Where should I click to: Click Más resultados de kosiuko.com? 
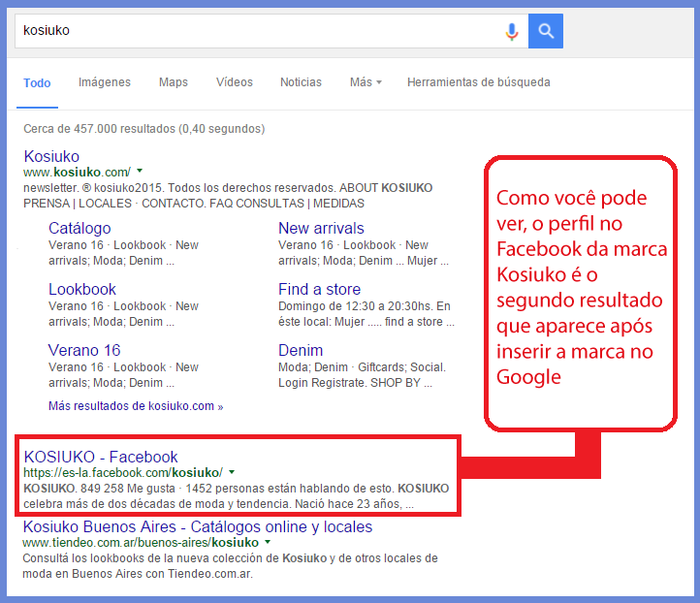click(x=136, y=406)
